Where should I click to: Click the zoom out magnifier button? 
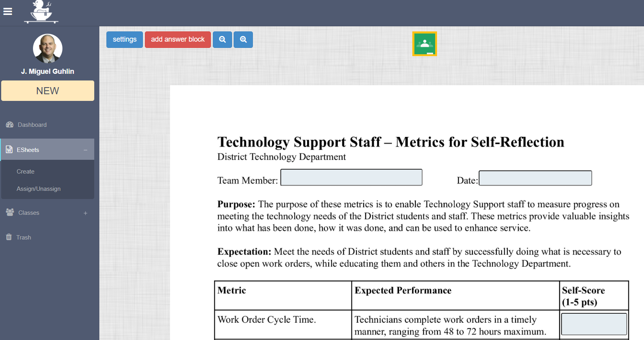[x=222, y=40]
